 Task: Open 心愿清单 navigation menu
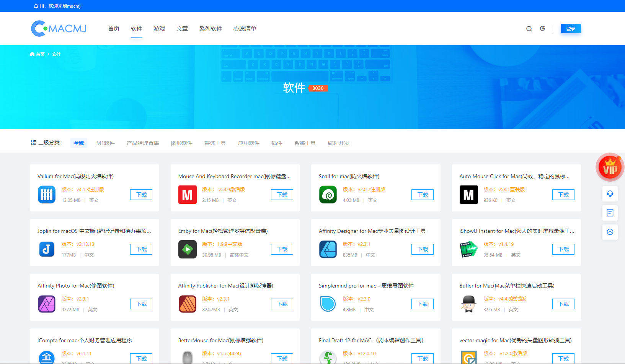click(245, 29)
